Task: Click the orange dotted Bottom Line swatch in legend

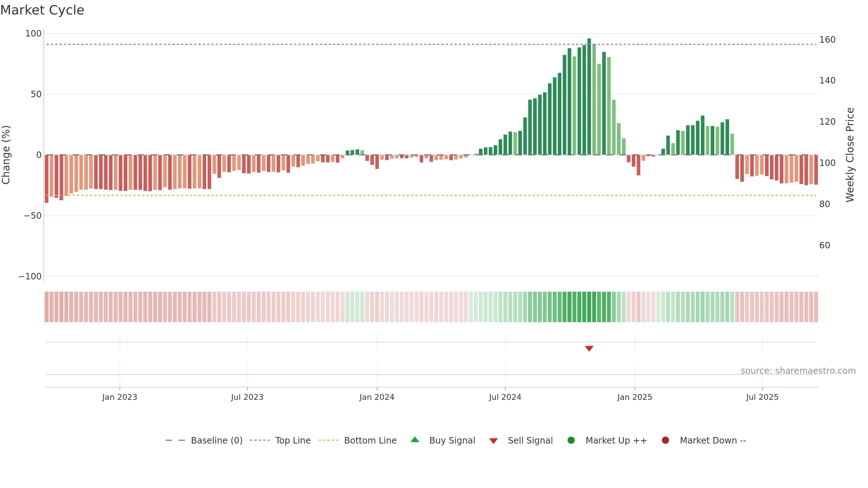Action: pos(329,440)
